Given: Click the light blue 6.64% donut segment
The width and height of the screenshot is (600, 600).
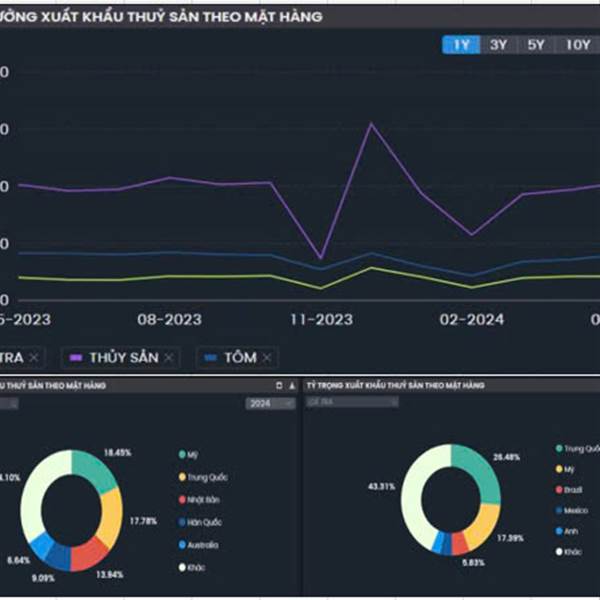Looking at the screenshot, I should tap(42, 544).
